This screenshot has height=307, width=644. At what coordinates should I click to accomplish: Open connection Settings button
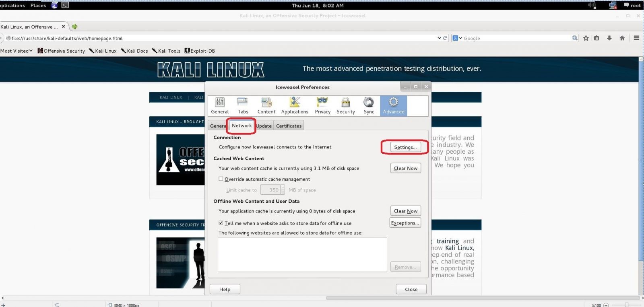pyautogui.click(x=405, y=147)
